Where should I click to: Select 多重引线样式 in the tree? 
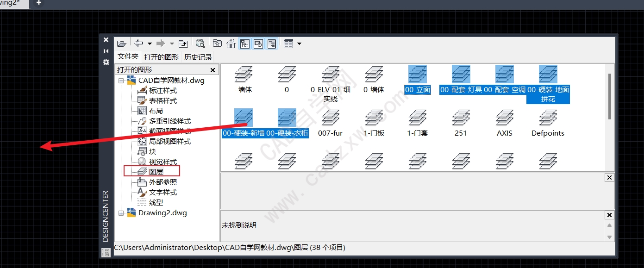(170, 121)
